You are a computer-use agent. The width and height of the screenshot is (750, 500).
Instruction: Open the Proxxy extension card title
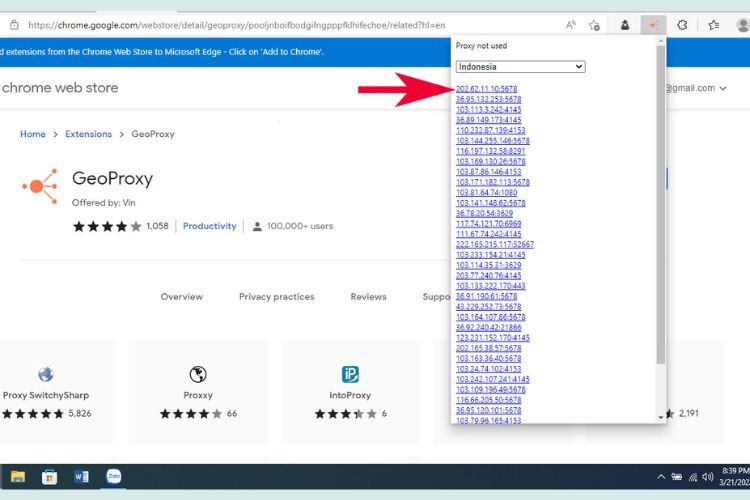point(198,395)
